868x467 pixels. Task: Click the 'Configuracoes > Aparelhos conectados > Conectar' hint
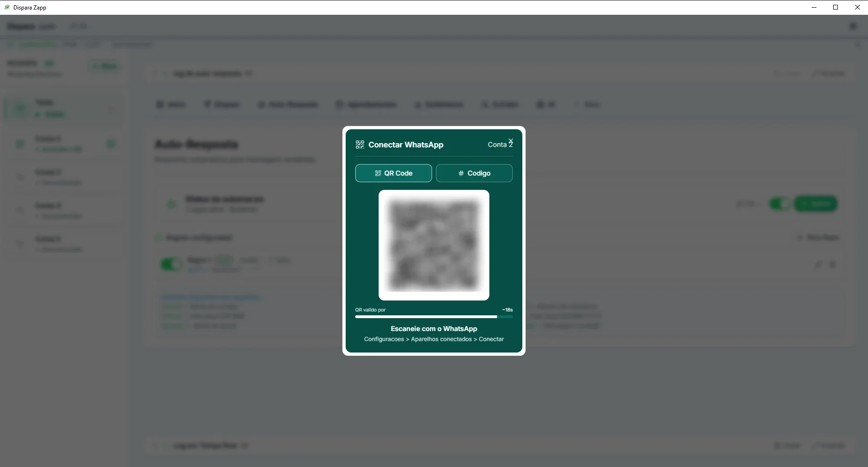pyautogui.click(x=434, y=339)
